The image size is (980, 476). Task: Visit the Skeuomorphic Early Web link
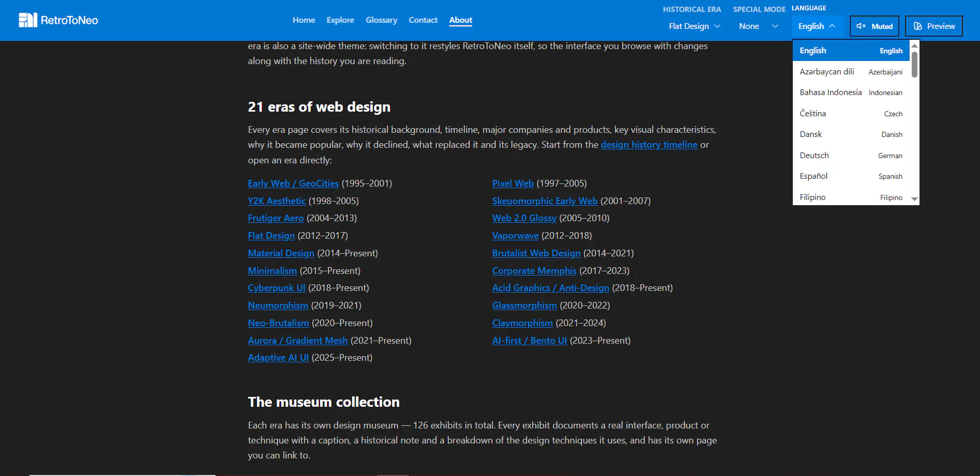point(545,201)
